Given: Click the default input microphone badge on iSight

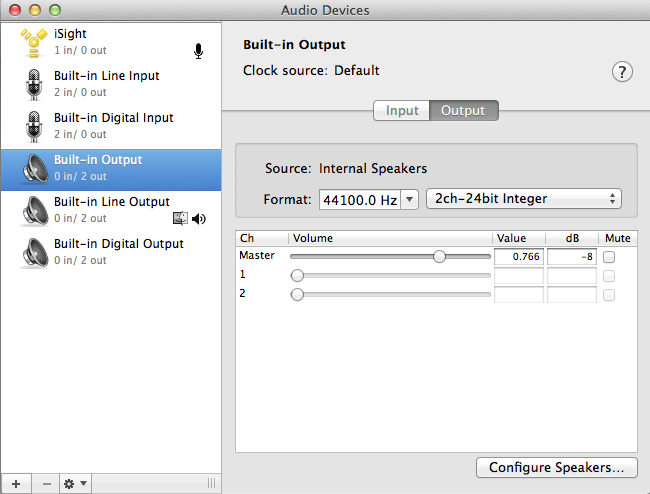Looking at the screenshot, I should pos(199,51).
